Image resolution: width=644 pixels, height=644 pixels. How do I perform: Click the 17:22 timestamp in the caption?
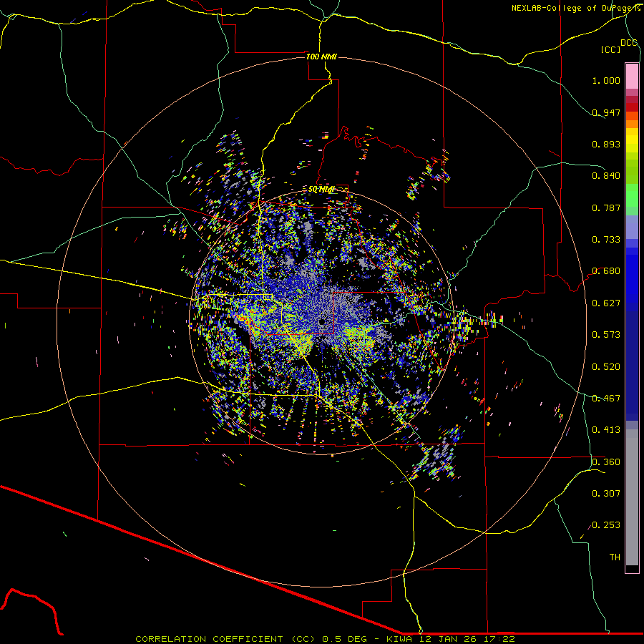tap(499, 639)
